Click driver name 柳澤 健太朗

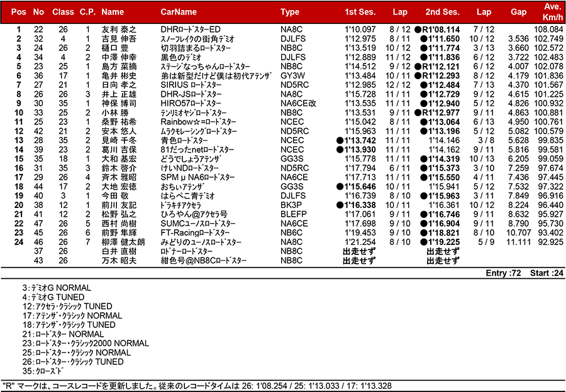123,242
